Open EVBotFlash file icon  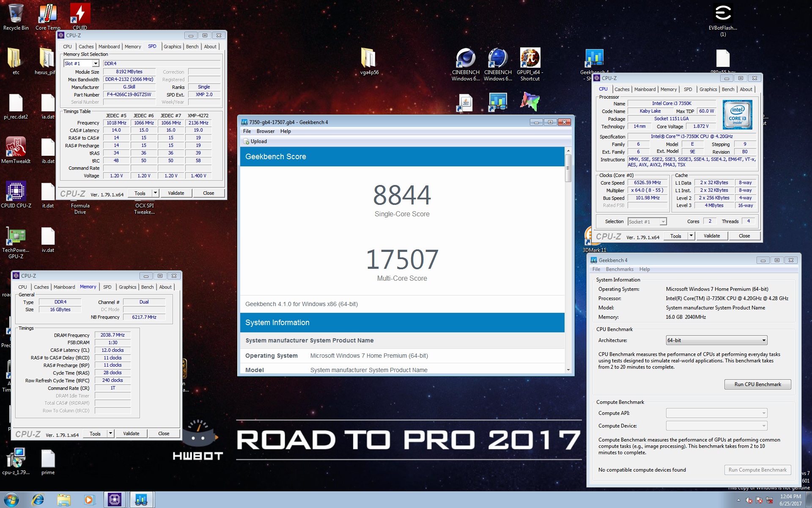[723, 20]
